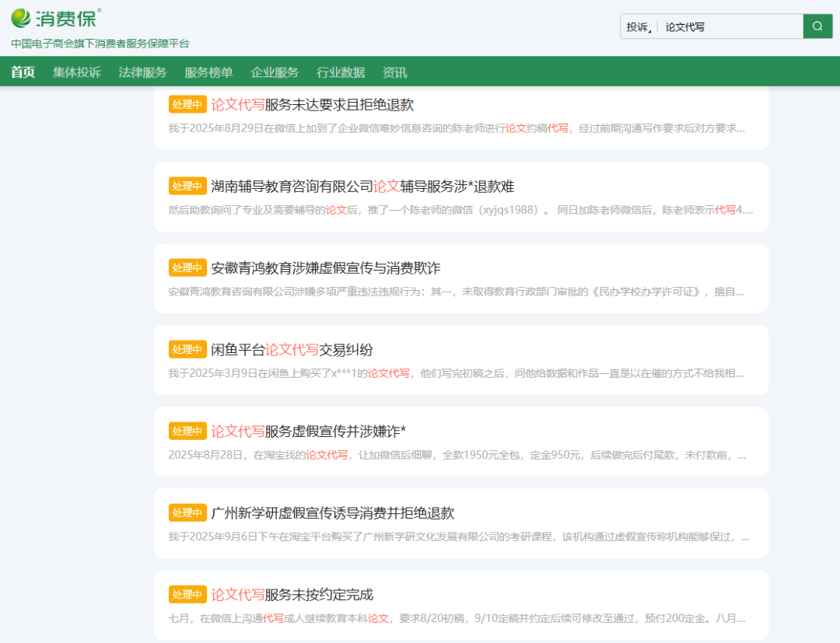This screenshot has height=643, width=840.
Task: Open complaint 论文代写服务未达要求且拒绝退款
Action: (x=312, y=105)
